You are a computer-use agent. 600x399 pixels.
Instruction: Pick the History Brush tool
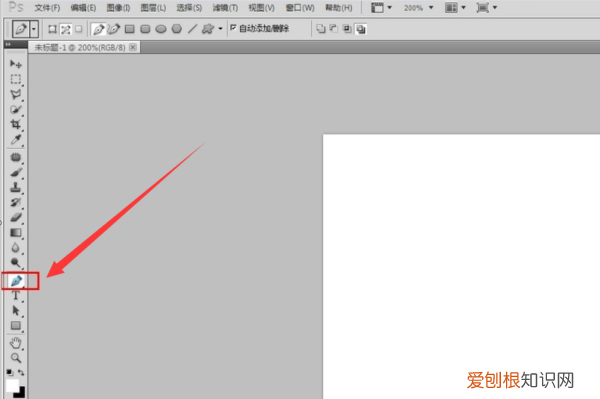pyautogui.click(x=16, y=202)
